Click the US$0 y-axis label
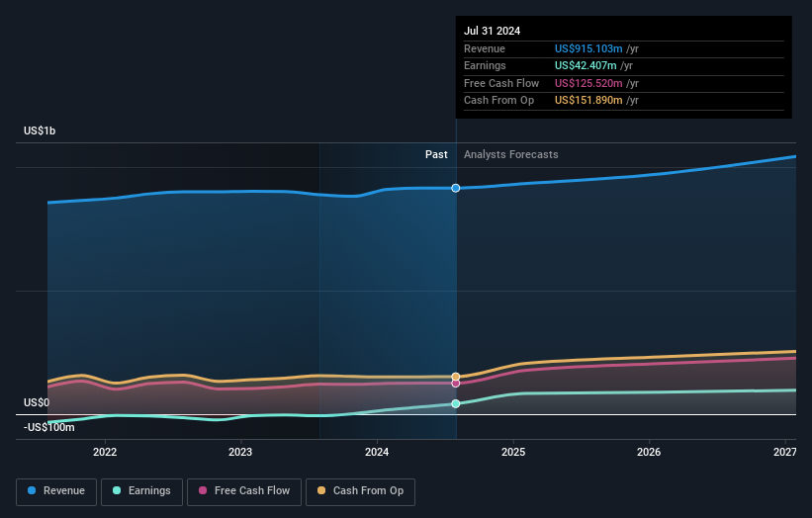Screen dimensions: 812x518 pyautogui.click(x=37, y=402)
